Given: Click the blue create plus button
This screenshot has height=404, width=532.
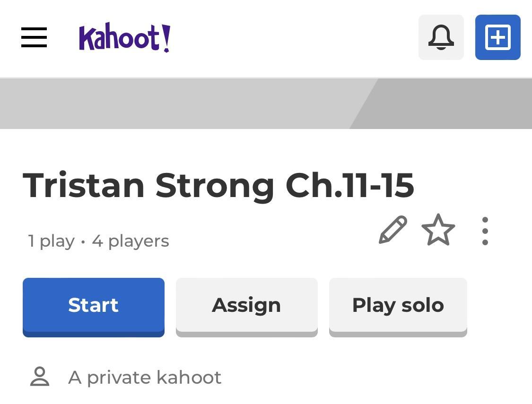Looking at the screenshot, I should (x=497, y=37).
